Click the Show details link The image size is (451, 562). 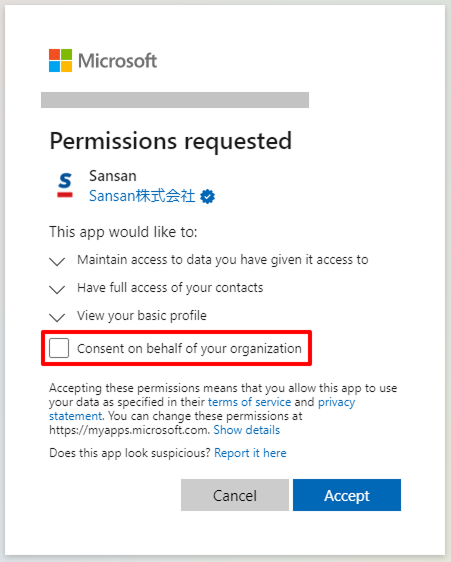pos(247,430)
